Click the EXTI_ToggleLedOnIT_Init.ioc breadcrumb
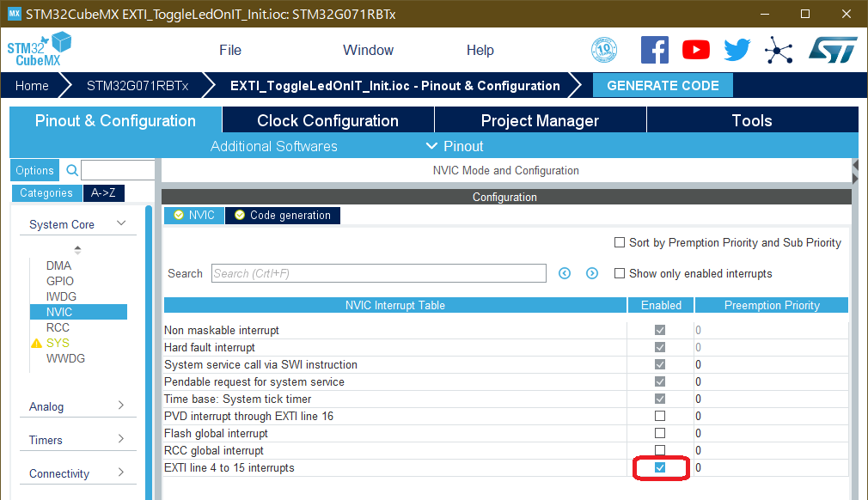 [x=394, y=86]
